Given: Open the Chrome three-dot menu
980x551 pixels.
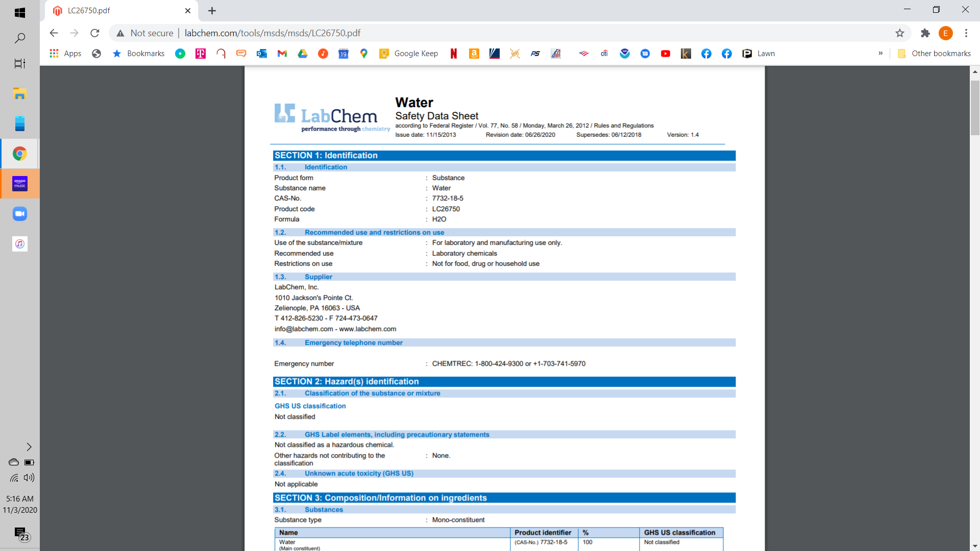Looking at the screenshot, I should [x=966, y=33].
